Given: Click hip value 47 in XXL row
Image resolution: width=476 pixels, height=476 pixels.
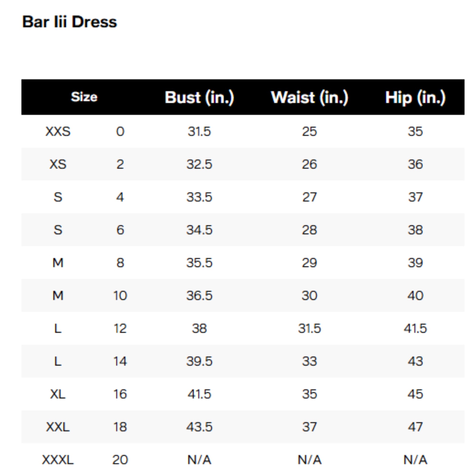Looking at the screenshot, I should coord(415,427).
